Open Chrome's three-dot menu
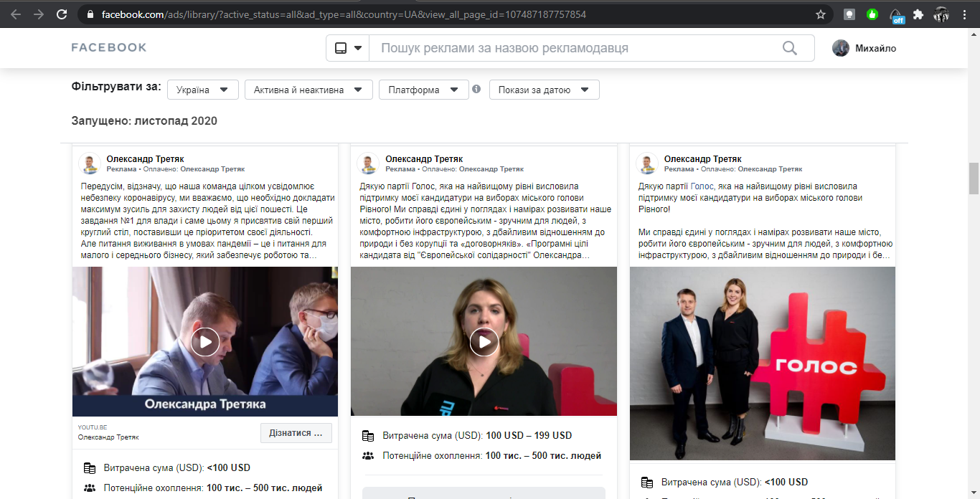Screen dimensions: 980x499 (x=964, y=14)
